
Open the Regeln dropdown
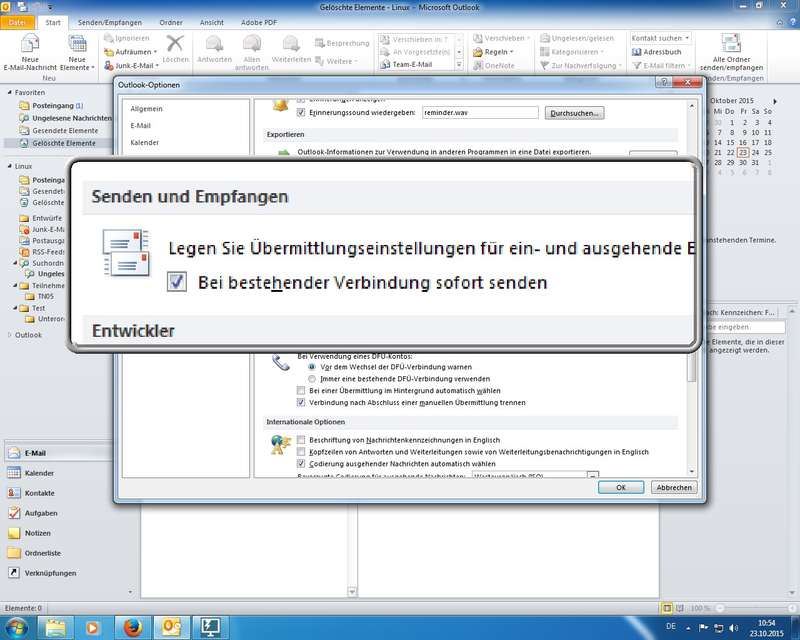(x=493, y=52)
